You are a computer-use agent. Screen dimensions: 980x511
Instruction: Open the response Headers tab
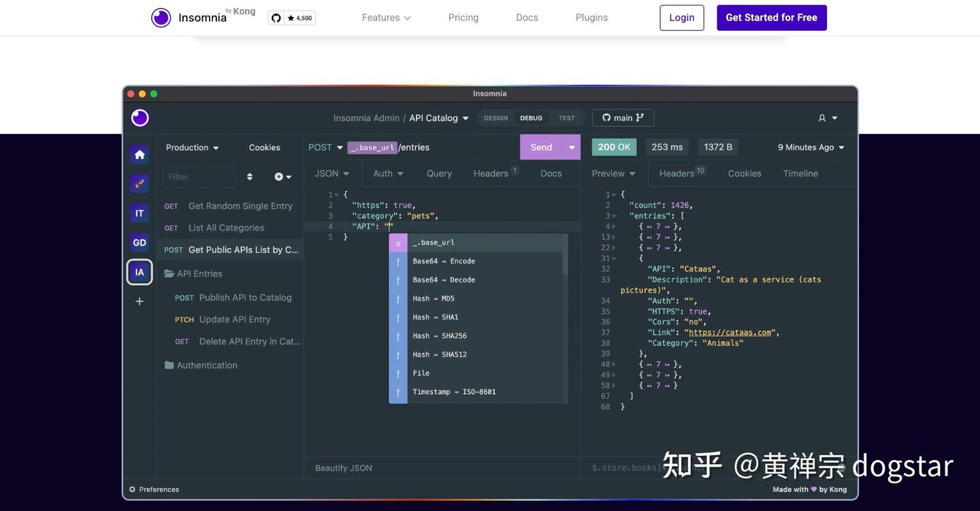(682, 173)
